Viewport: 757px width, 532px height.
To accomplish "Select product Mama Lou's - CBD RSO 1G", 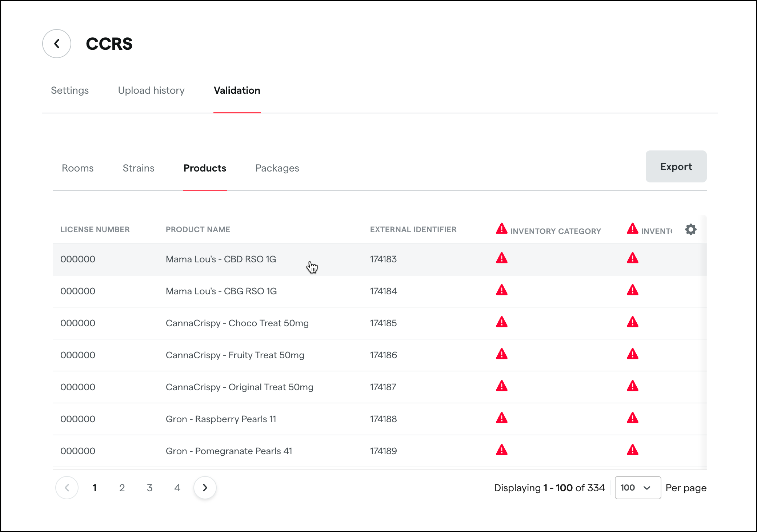I will point(221,259).
